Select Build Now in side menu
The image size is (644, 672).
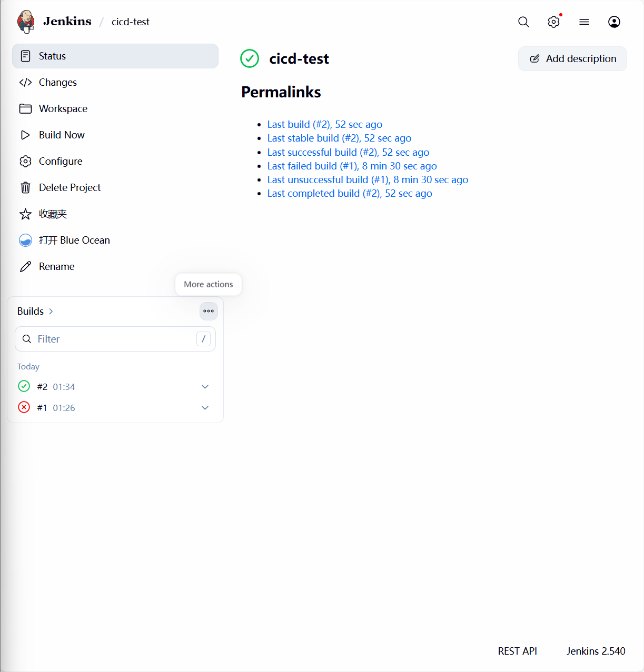(x=115, y=135)
